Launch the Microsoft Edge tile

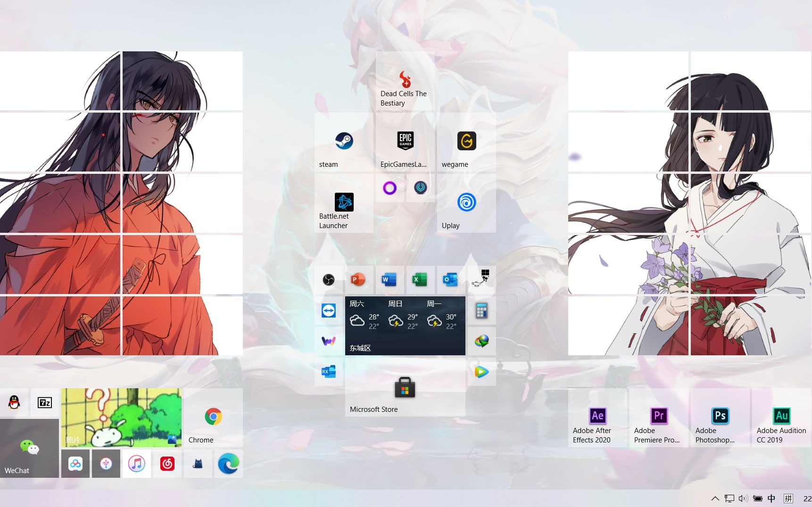pos(229,464)
